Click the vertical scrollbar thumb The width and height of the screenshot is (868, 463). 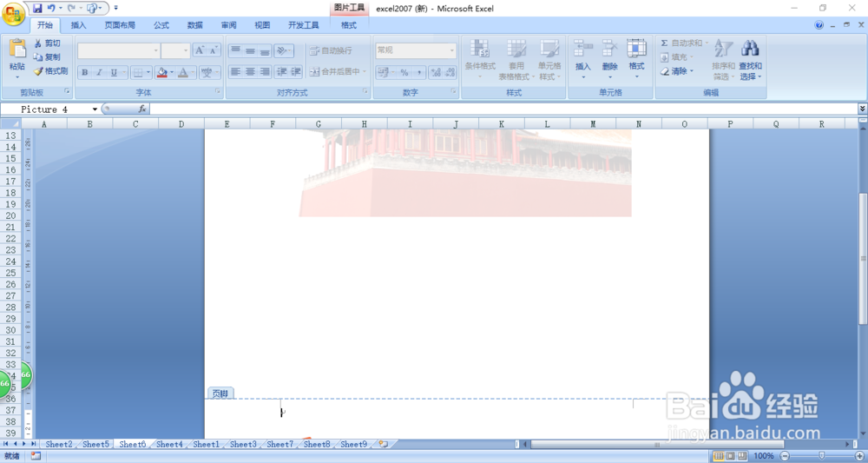coord(863,259)
